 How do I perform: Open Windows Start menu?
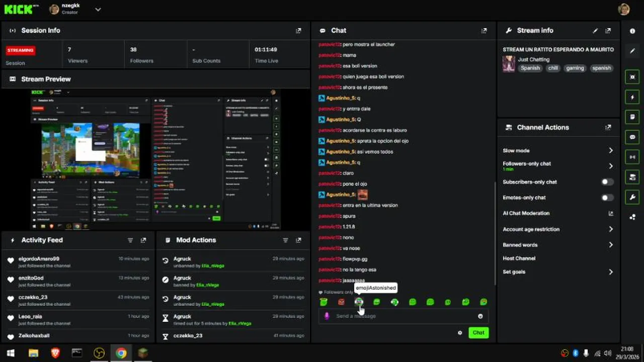pyautogui.click(x=11, y=353)
